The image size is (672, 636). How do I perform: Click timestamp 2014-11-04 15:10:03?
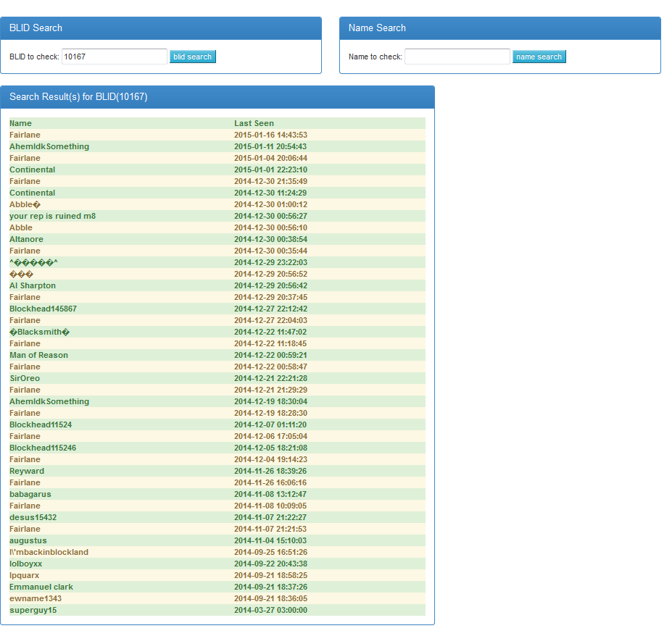(x=270, y=540)
